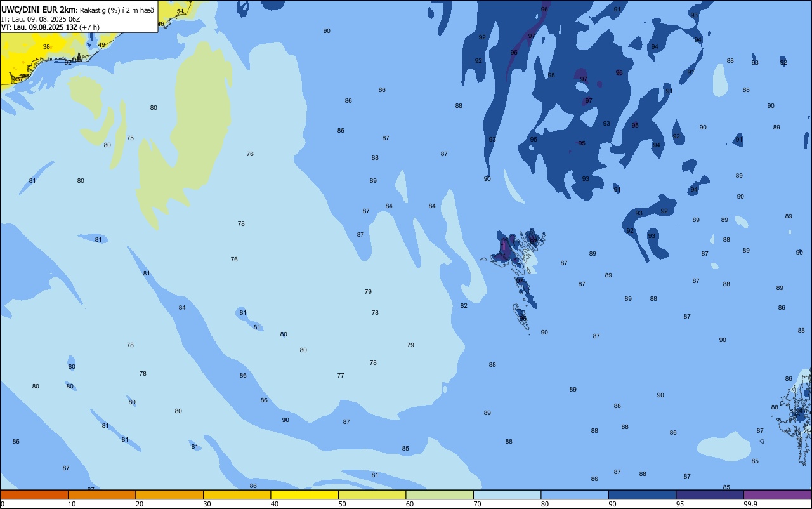Click the legend tick label '95'

tap(680, 504)
